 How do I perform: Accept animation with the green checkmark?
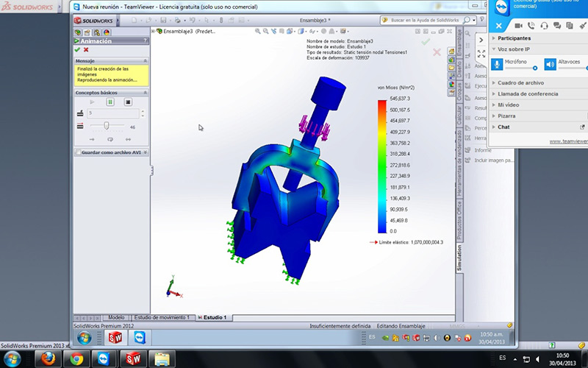tap(77, 49)
